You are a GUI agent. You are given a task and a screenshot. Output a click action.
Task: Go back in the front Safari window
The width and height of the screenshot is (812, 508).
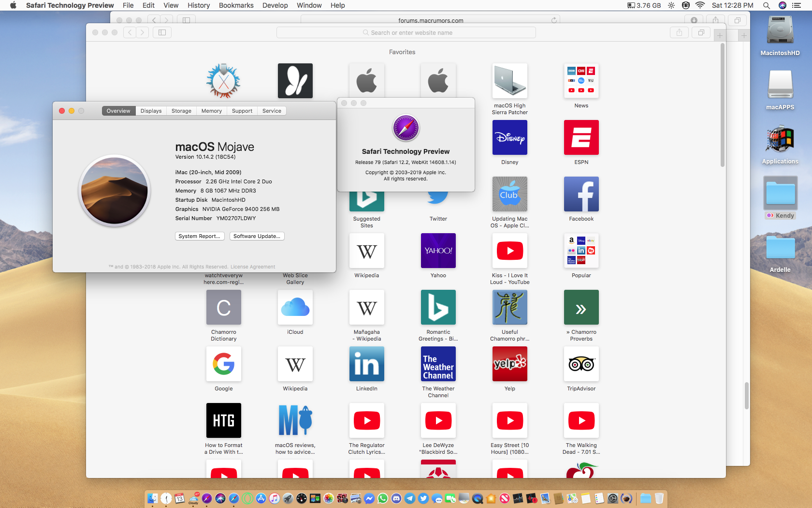click(130, 32)
